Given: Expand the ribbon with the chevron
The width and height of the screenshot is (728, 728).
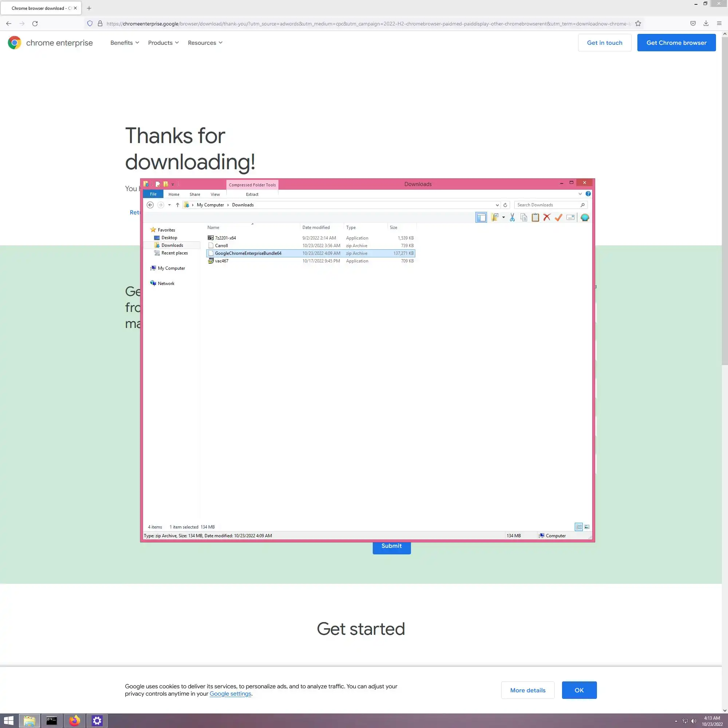Looking at the screenshot, I should coord(580,194).
